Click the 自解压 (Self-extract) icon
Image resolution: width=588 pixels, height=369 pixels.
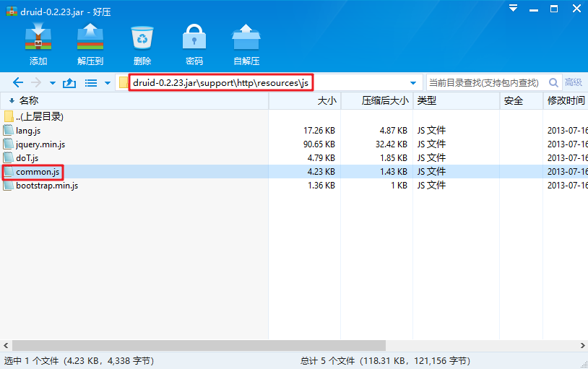[246, 37]
